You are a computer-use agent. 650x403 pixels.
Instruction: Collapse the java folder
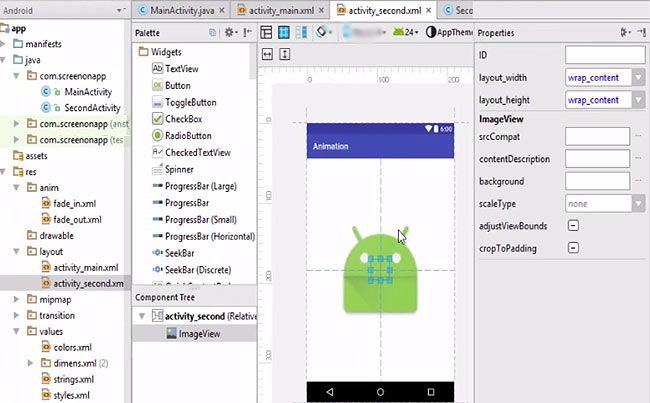[x=3, y=60]
